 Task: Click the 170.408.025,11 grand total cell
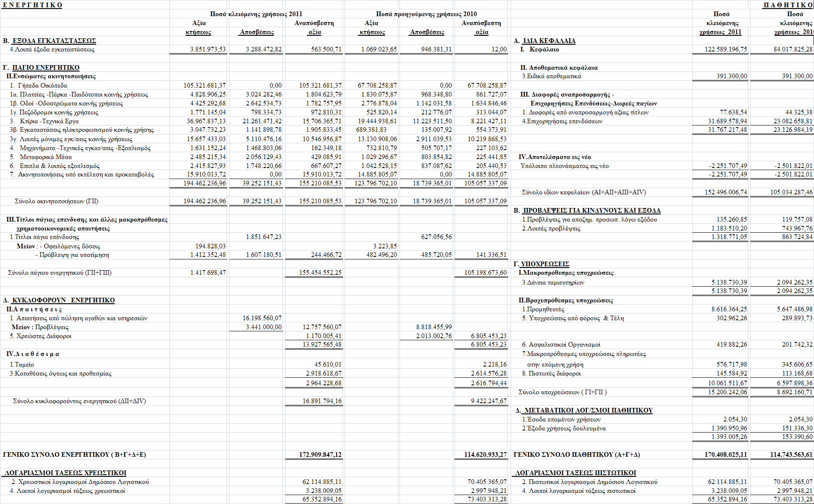pyautogui.click(x=725, y=455)
